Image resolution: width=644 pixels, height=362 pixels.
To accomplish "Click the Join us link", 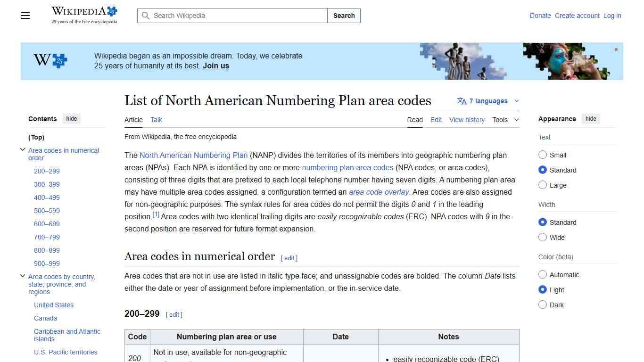I will (215, 66).
